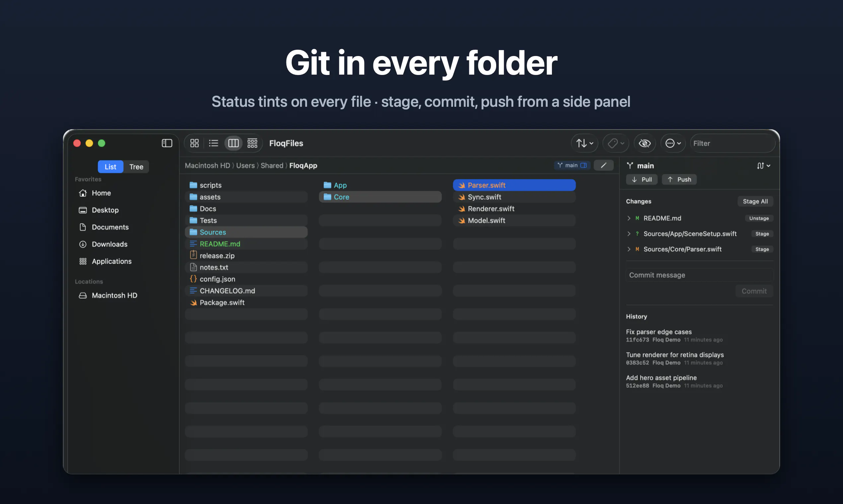Toggle hidden files visibility eye icon
This screenshot has width=843, height=504.
[x=645, y=143]
